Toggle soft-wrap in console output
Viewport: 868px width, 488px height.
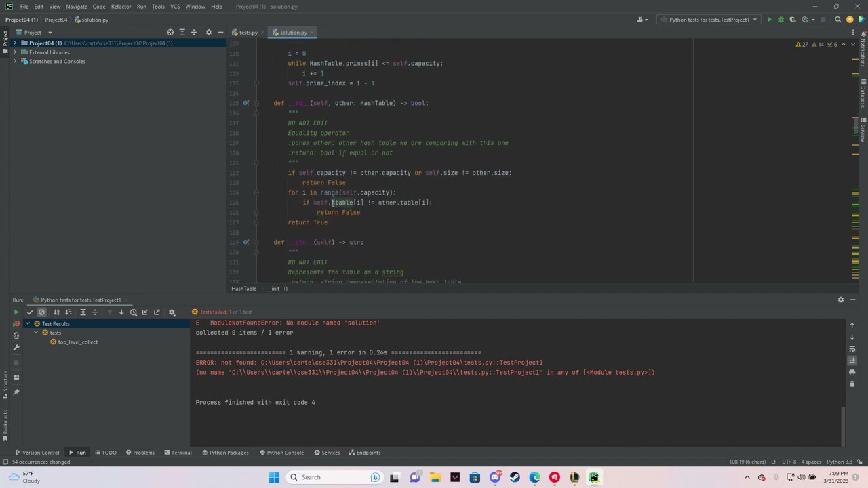(852, 349)
